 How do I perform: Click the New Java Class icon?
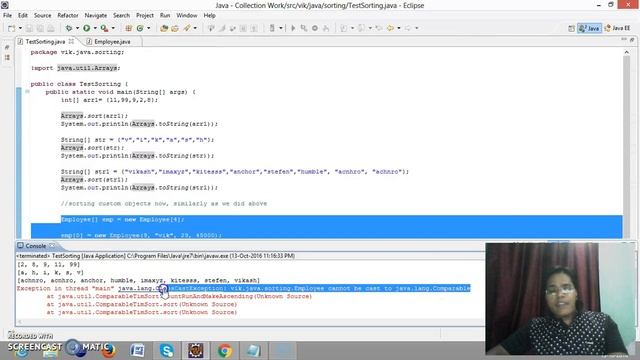pyautogui.click(x=140, y=28)
